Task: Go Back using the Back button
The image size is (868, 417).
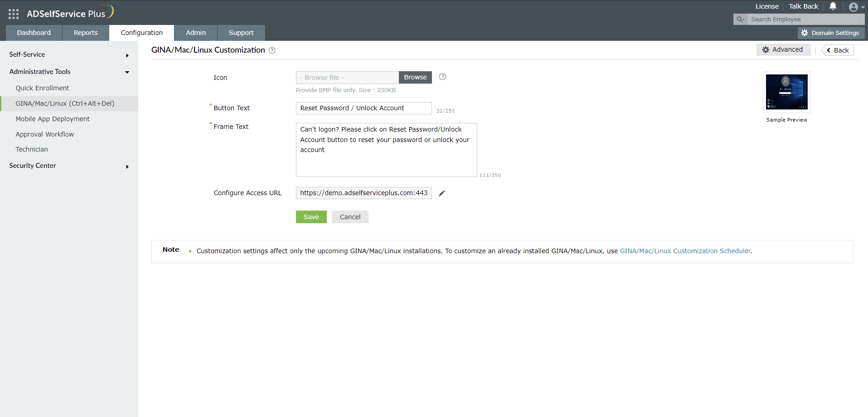Action: click(x=838, y=50)
